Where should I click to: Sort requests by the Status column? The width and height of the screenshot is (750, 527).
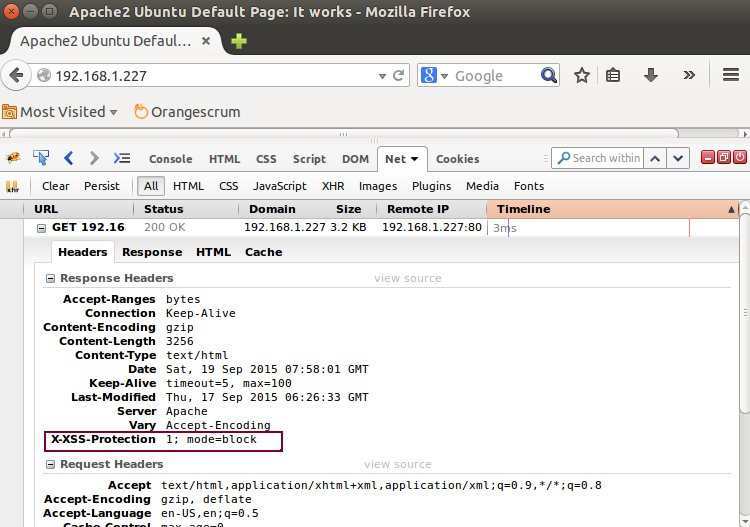tap(186, 209)
